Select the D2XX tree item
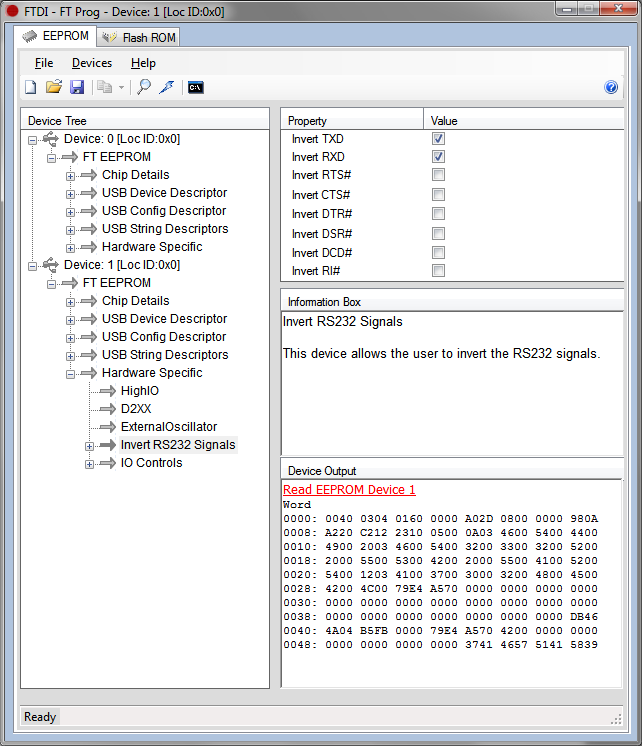This screenshot has width=642, height=746. click(x=136, y=409)
